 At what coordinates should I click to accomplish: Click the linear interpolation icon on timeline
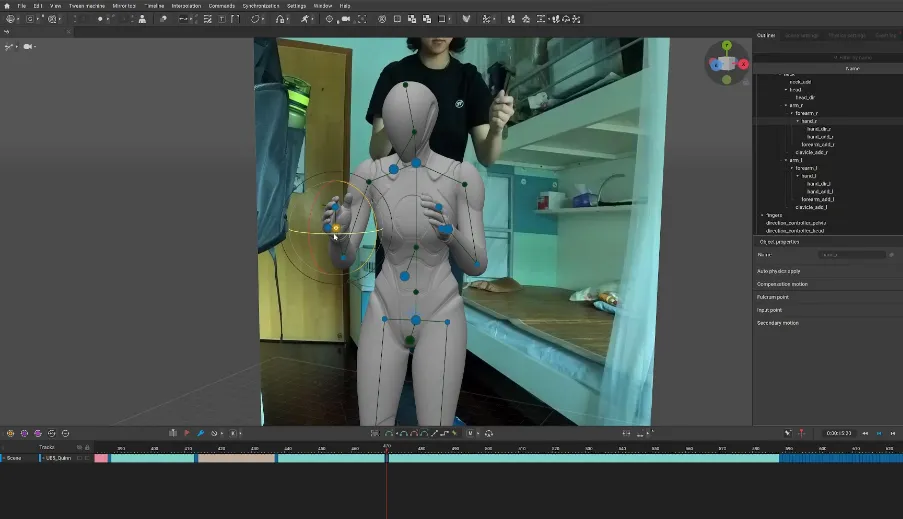pyautogui.click(x=434, y=433)
